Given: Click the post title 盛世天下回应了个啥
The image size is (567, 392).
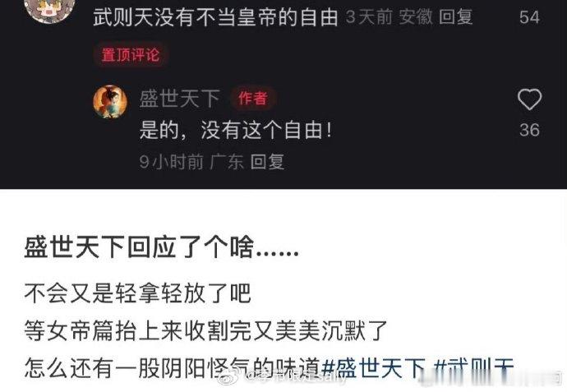Looking at the screenshot, I should [x=161, y=247].
